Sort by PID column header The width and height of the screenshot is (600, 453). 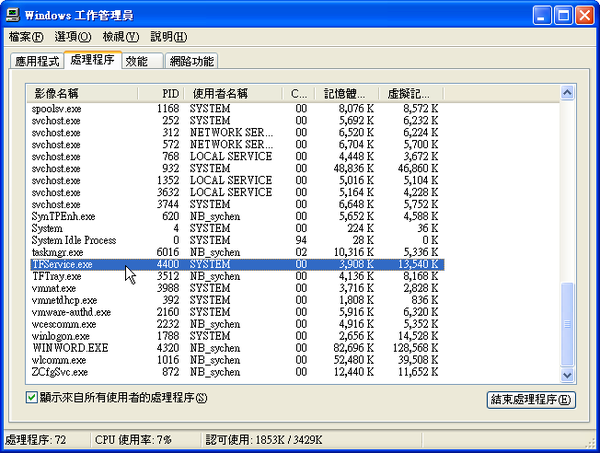tap(161, 93)
